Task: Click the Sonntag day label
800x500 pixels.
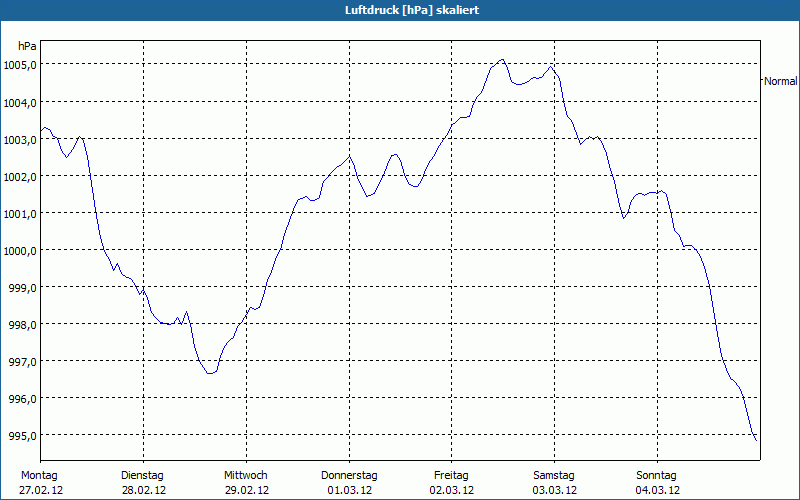Action: point(657,476)
